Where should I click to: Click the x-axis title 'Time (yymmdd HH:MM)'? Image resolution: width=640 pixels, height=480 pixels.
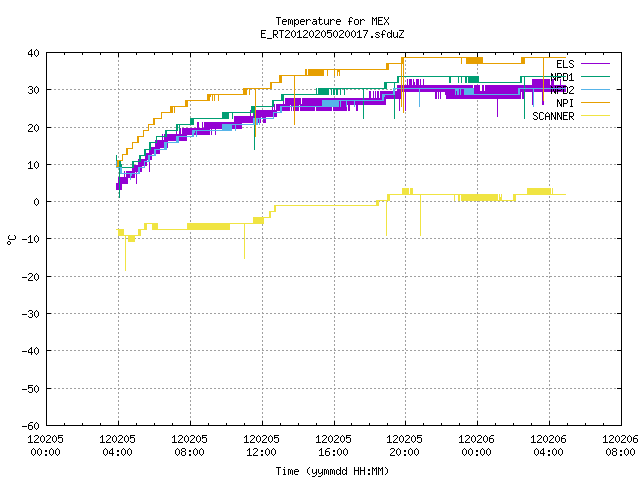point(332,471)
